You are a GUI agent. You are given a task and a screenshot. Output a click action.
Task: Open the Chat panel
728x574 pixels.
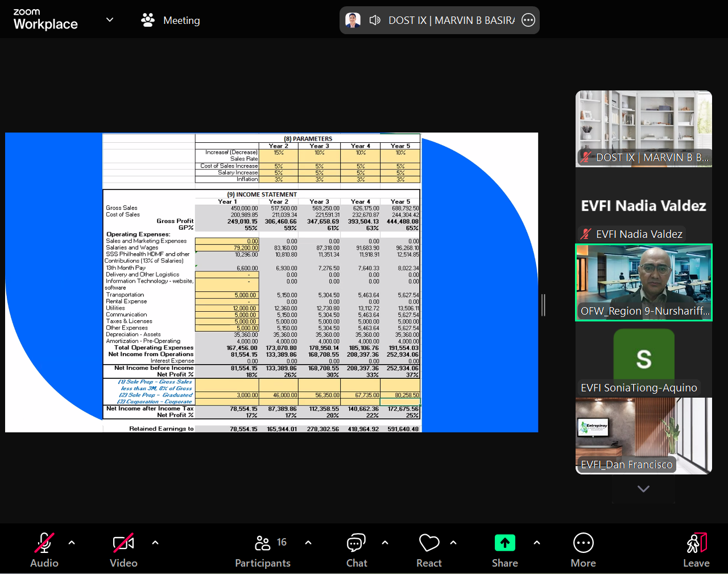click(x=356, y=544)
